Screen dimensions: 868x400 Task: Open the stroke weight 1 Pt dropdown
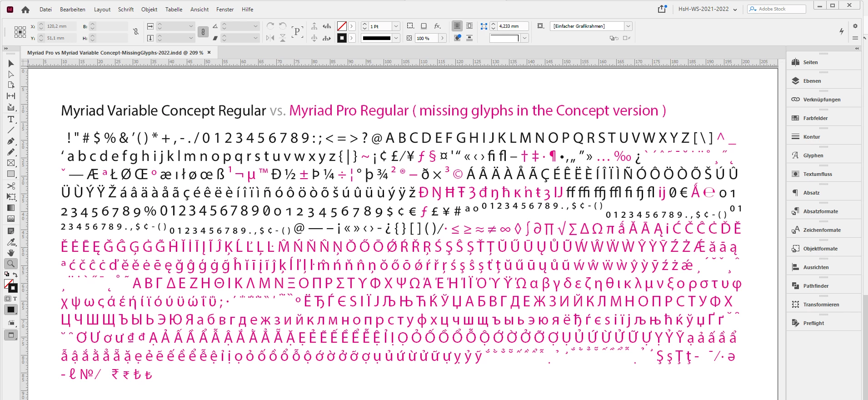click(396, 26)
